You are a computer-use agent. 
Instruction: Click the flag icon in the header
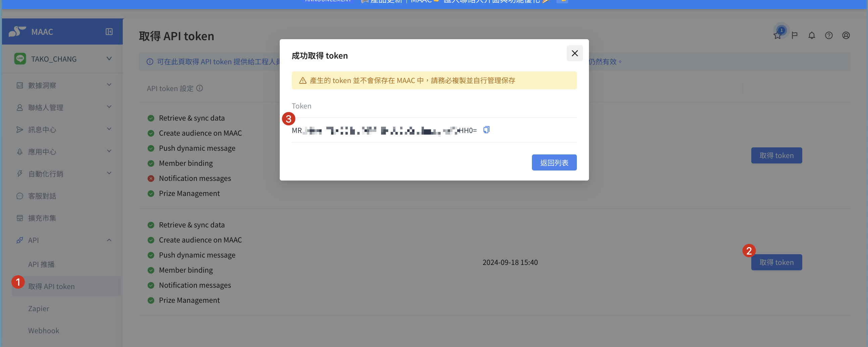(795, 36)
